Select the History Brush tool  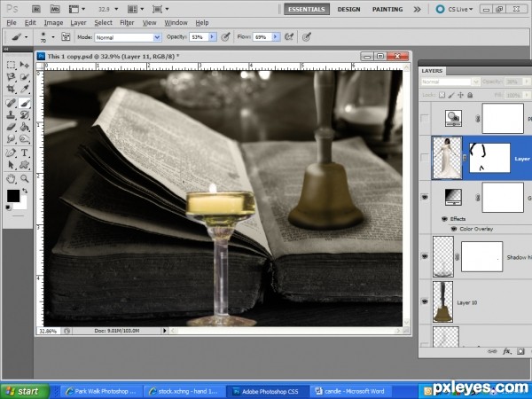click(24, 114)
